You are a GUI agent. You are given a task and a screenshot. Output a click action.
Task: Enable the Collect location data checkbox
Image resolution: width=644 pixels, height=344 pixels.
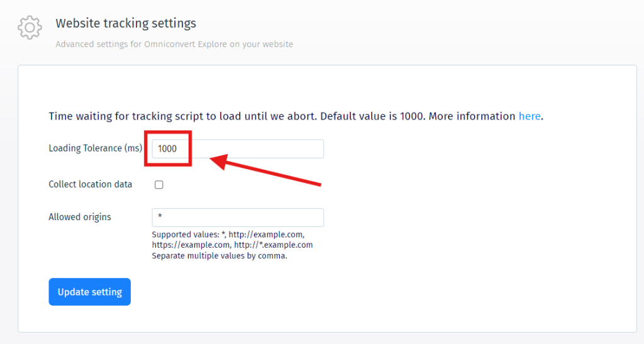(x=159, y=185)
